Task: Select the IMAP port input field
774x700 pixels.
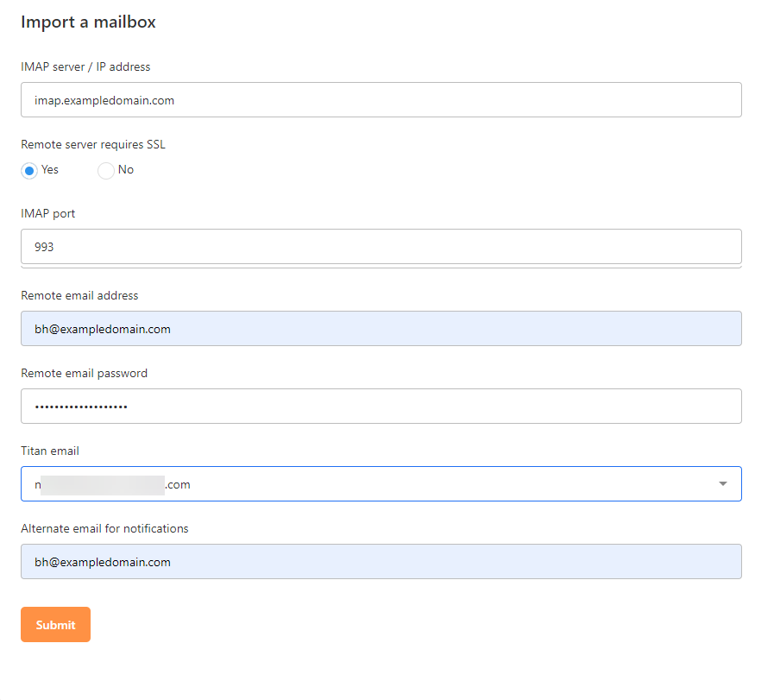Action: pos(381,246)
